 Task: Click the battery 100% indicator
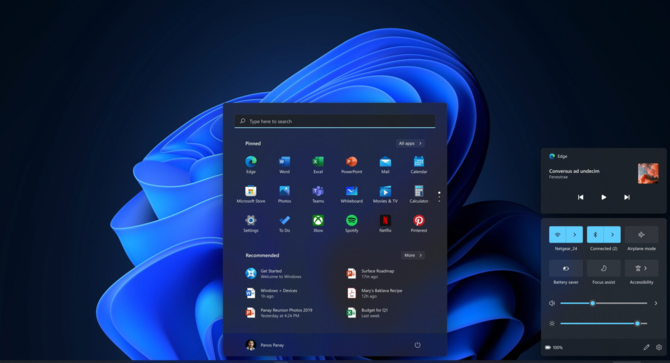554,348
